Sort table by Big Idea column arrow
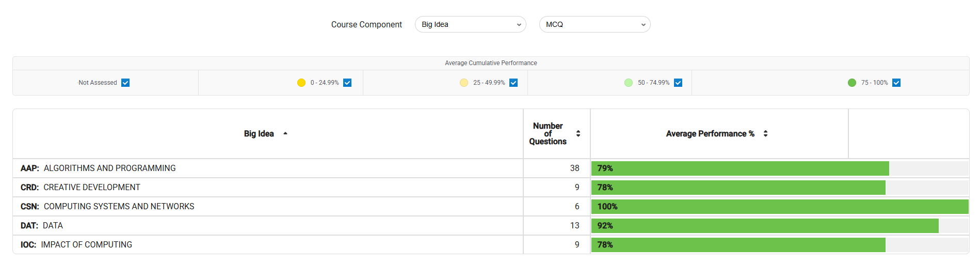The height and width of the screenshot is (263, 980). [285, 133]
